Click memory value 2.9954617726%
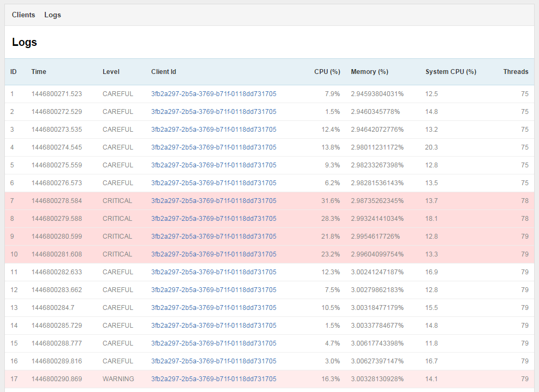The image size is (539, 392). click(x=375, y=236)
